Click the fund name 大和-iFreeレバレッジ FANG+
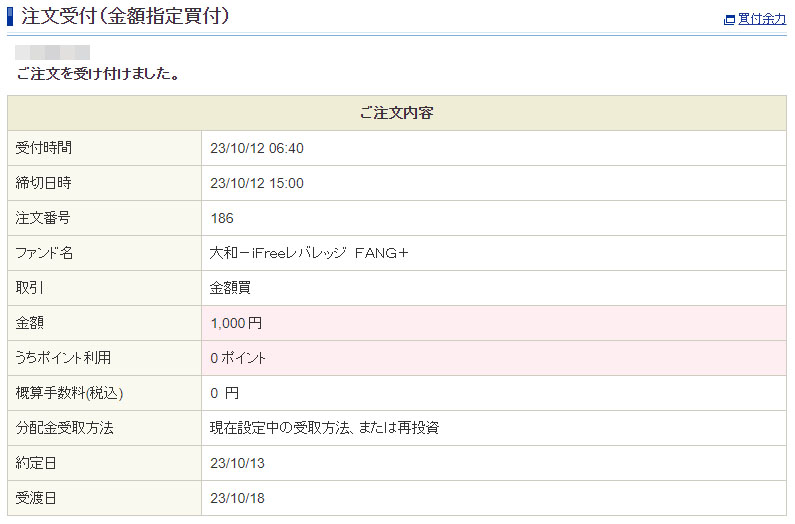The height and width of the screenshot is (524, 795). pos(309,253)
